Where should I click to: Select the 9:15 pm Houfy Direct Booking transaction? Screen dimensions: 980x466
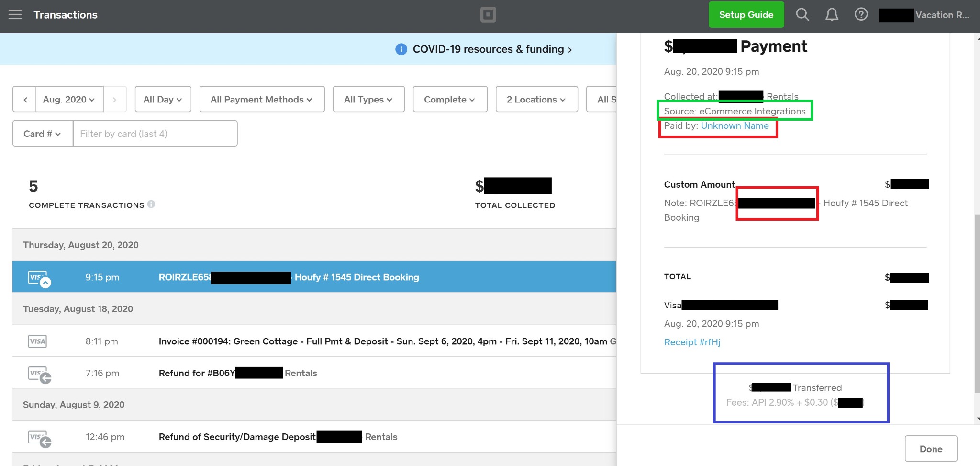click(314, 277)
